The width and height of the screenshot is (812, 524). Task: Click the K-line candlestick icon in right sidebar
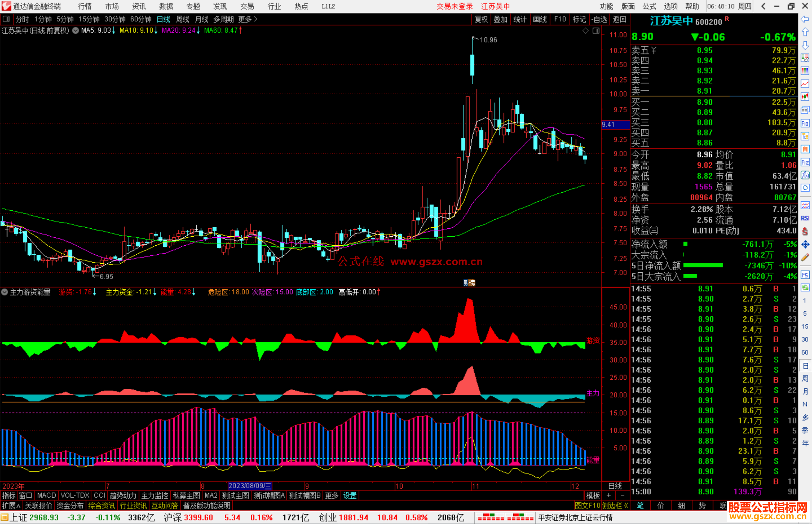[805, 97]
